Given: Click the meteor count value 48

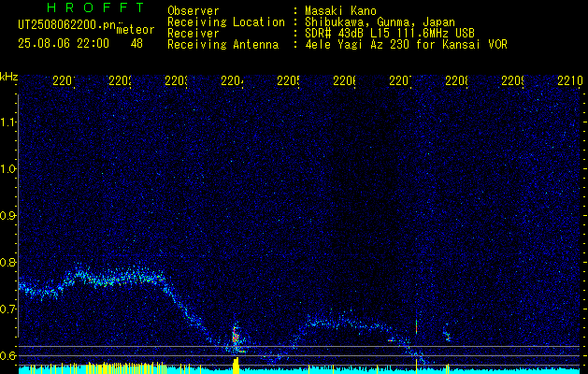Looking at the screenshot, I should pyautogui.click(x=136, y=44).
